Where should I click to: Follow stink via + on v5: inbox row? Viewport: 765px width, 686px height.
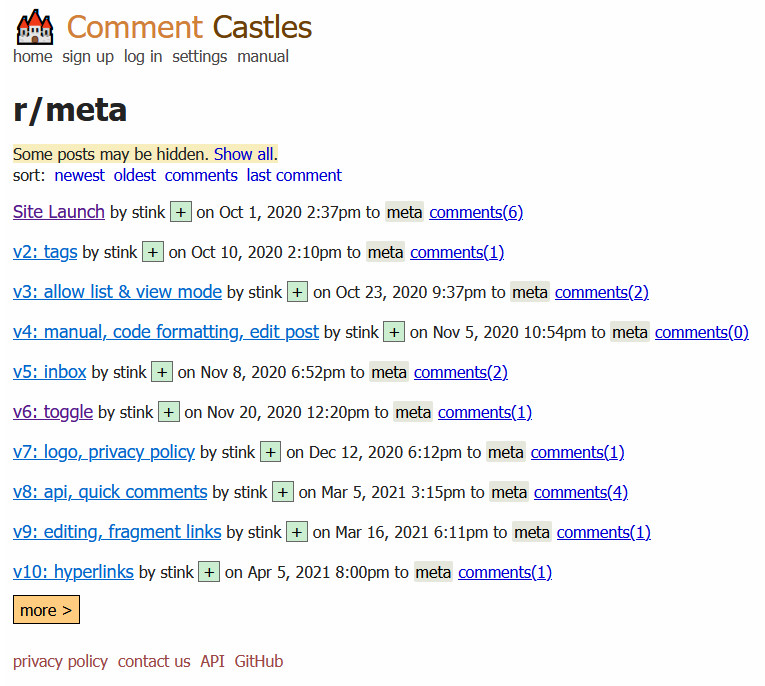(162, 372)
